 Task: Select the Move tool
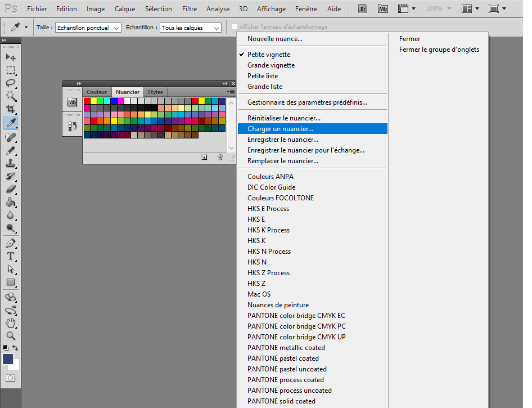point(11,57)
